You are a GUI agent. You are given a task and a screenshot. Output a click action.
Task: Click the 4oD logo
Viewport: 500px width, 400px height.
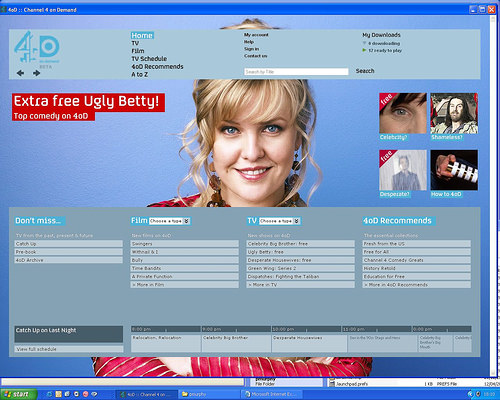[37, 47]
